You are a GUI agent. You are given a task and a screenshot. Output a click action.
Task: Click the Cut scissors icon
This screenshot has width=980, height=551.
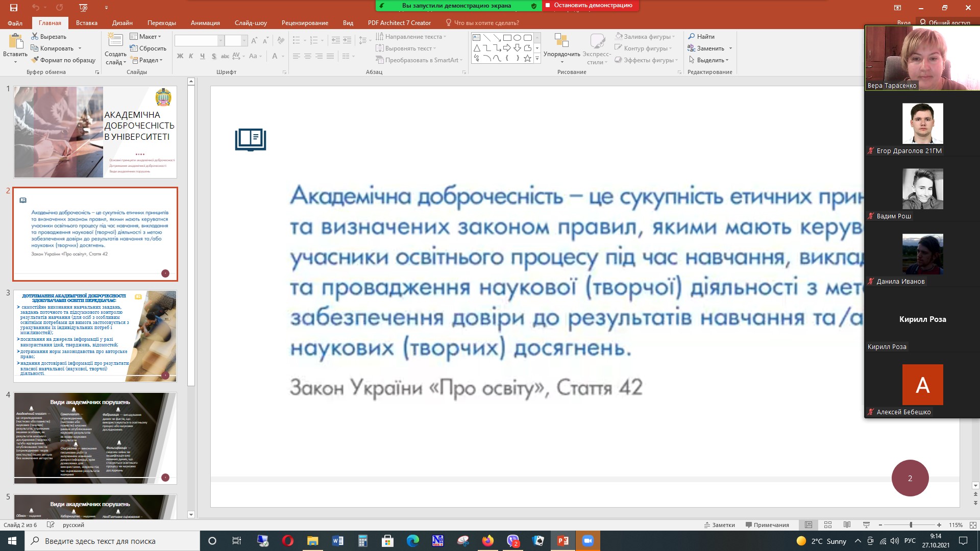pyautogui.click(x=35, y=37)
